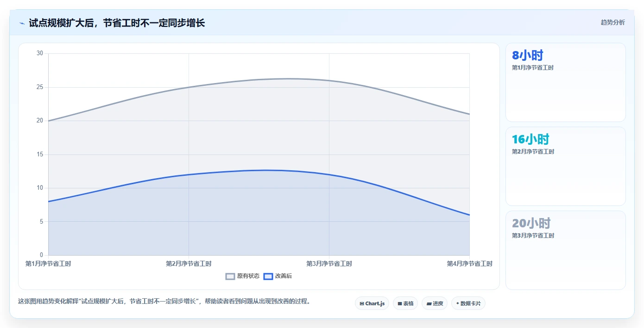Viewport: 644px width, 328px height.
Task: Click the title 试点规模扩大后，节省工时不一定同步增长
Action: (117, 23)
